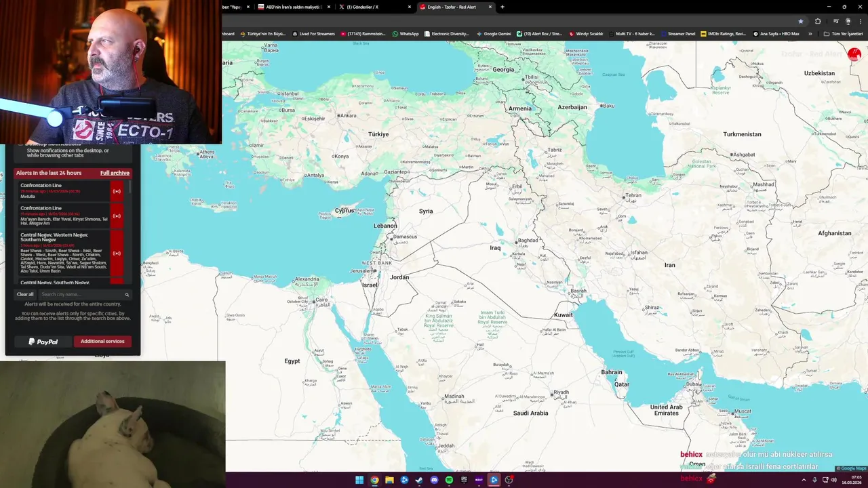The image size is (868, 488).
Task: Open the WhatsApp bookmark
Action: 406,33
